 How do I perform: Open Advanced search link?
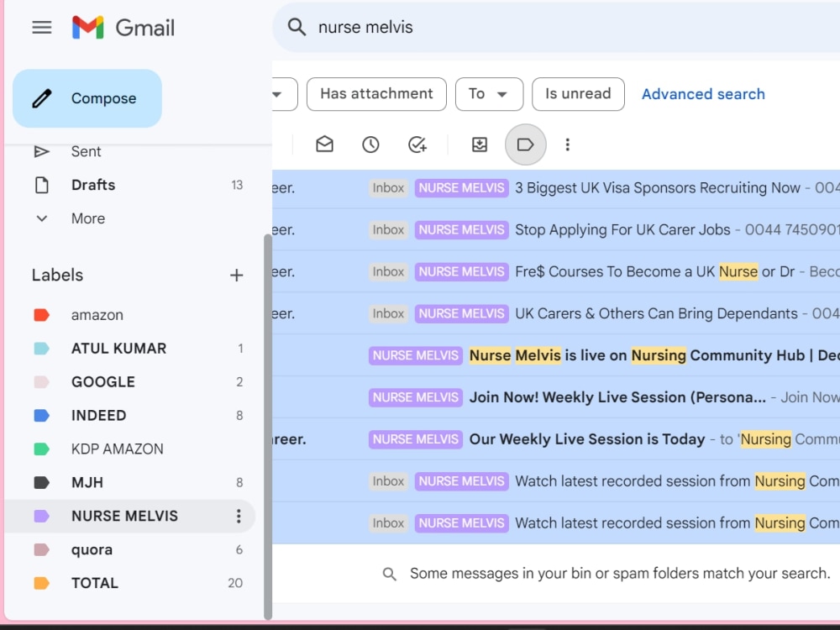point(703,94)
